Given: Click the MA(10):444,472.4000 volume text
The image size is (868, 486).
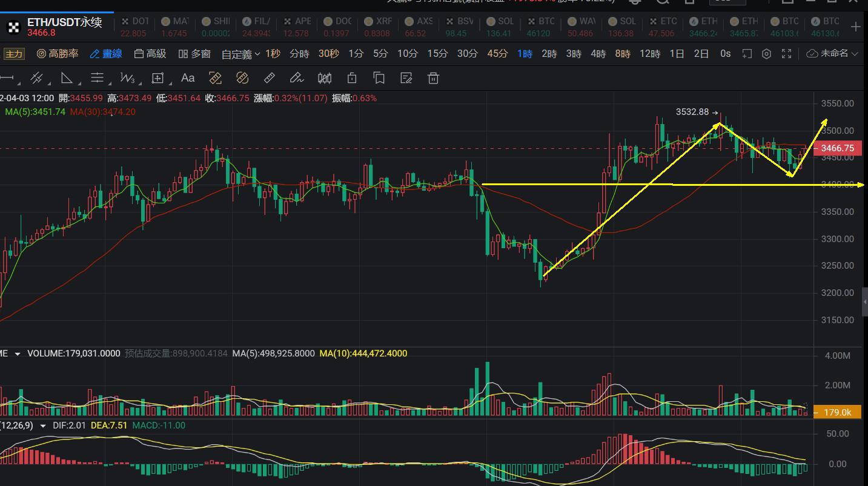Looking at the screenshot, I should pyautogui.click(x=363, y=353).
